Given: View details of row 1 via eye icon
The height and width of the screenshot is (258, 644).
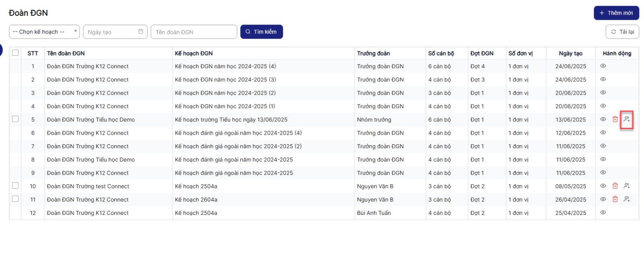Looking at the screenshot, I should tap(603, 66).
